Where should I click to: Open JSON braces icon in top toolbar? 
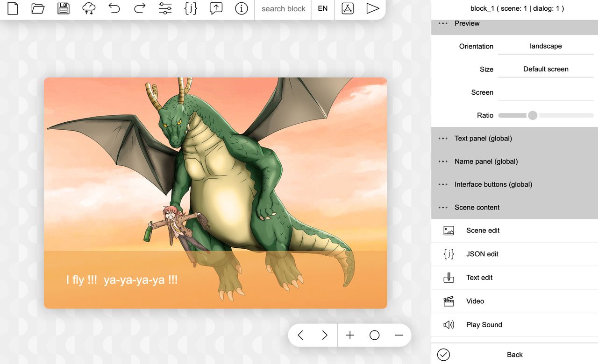coord(191,8)
